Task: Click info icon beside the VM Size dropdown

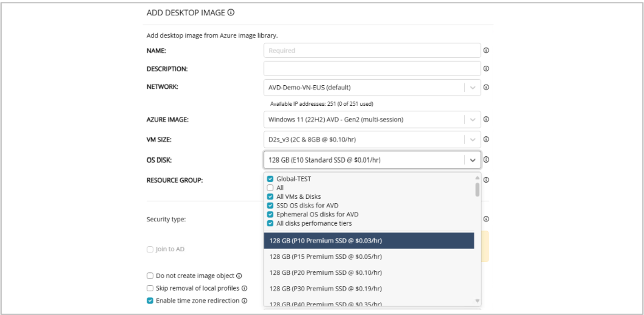Action: pos(486,139)
